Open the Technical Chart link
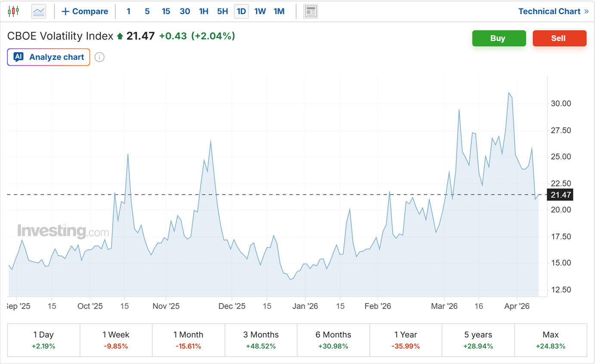The width and height of the screenshot is (595, 364). tap(553, 12)
